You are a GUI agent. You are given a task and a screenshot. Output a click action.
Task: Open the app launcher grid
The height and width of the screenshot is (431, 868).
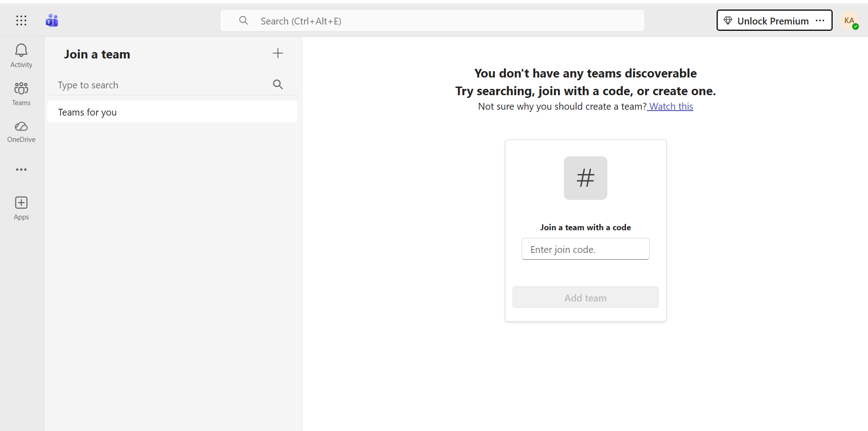click(21, 20)
